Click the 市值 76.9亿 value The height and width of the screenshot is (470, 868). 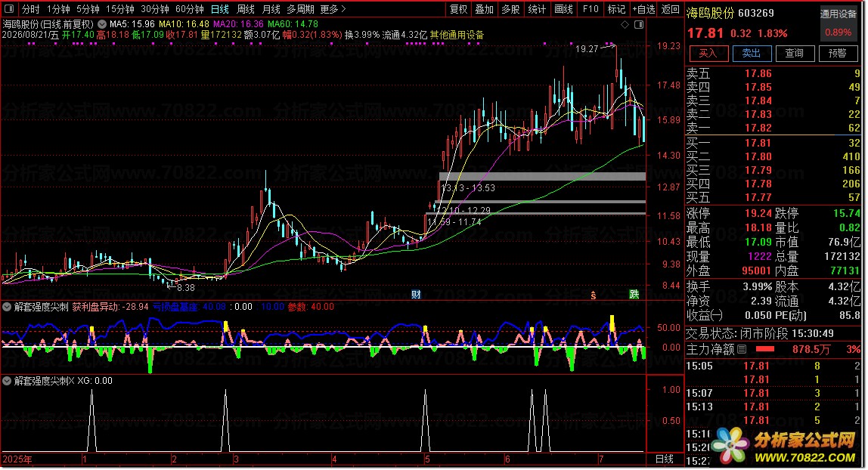[845, 243]
